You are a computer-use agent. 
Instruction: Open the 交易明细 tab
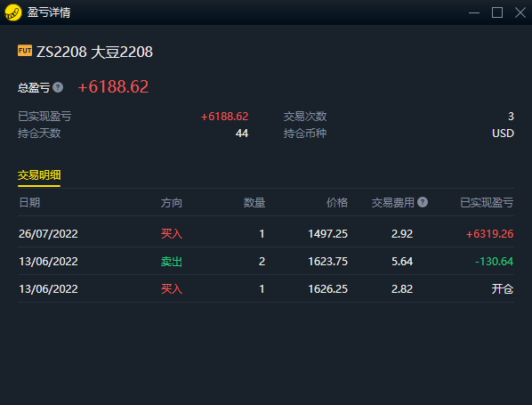[39, 175]
